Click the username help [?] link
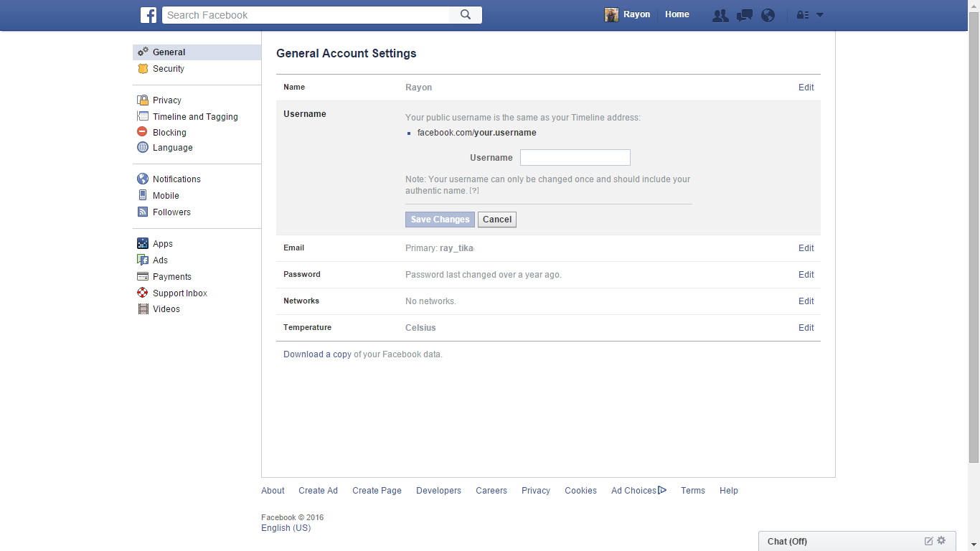This screenshot has height=551, width=980. [x=474, y=191]
